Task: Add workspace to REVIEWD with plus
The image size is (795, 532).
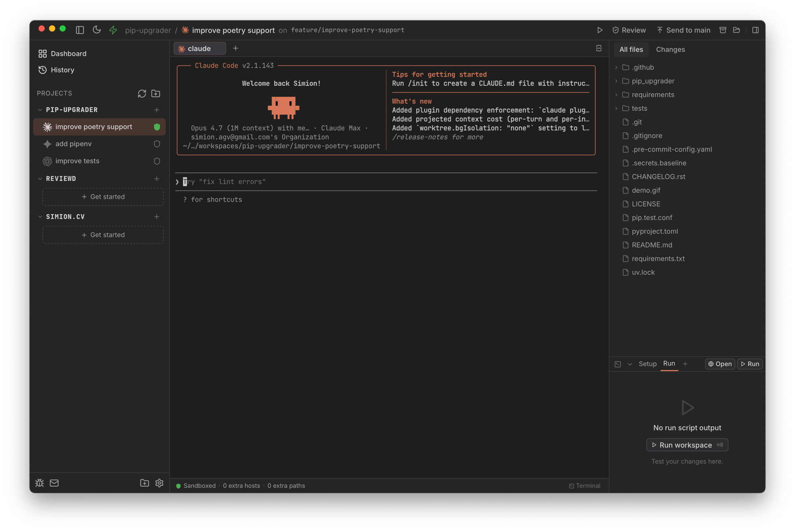Action: (x=157, y=179)
